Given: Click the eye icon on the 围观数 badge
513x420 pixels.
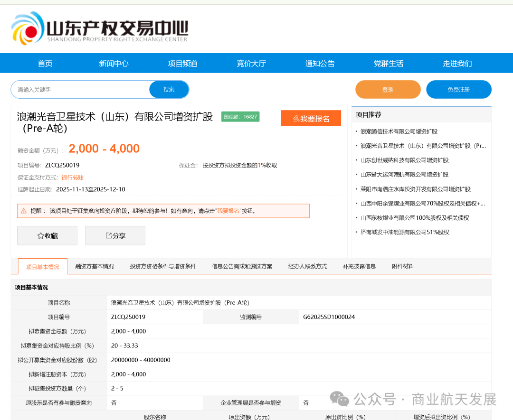Looking at the screenshot, I should pyautogui.click(x=227, y=117).
